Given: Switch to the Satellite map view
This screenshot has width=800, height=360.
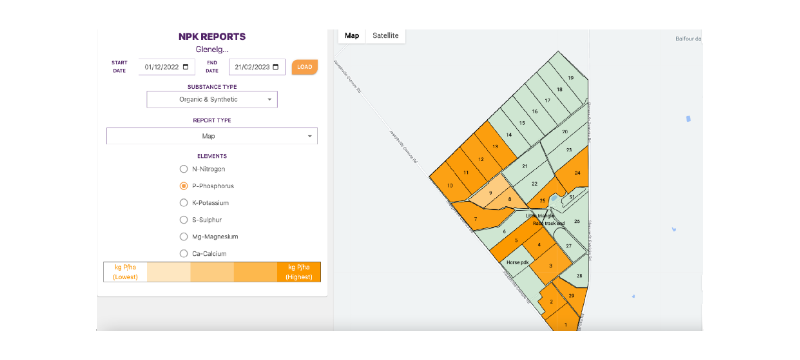Looking at the screenshot, I should [x=385, y=36].
